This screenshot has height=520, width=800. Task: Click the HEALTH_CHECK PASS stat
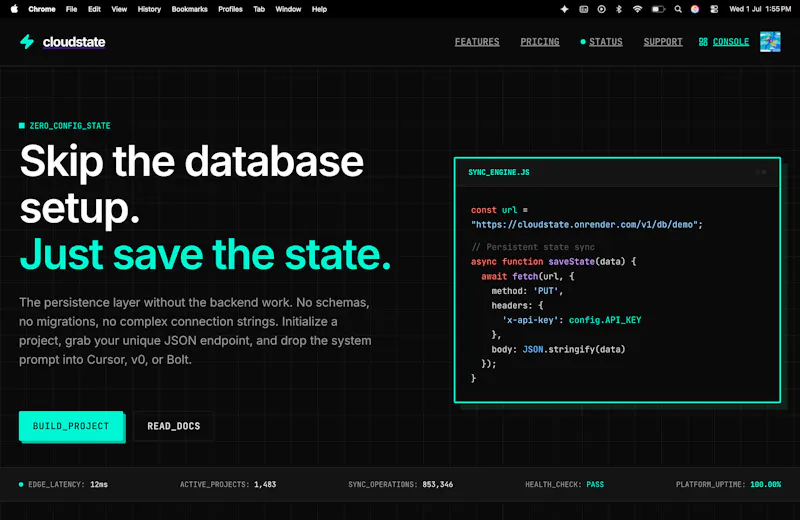click(564, 484)
